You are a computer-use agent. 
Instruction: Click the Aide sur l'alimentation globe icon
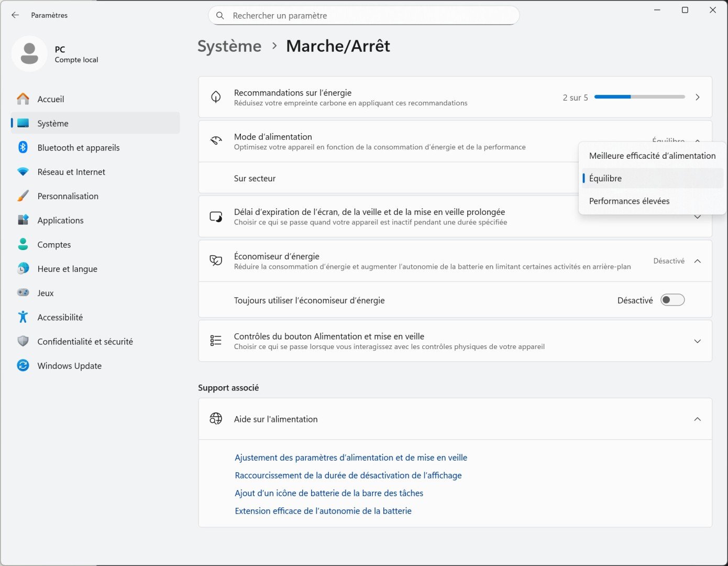pyautogui.click(x=216, y=419)
